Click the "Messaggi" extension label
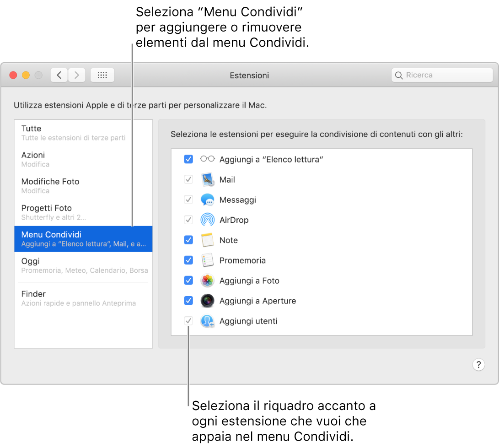Screen dimensions: 499x448 pyautogui.click(x=238, y=200)
